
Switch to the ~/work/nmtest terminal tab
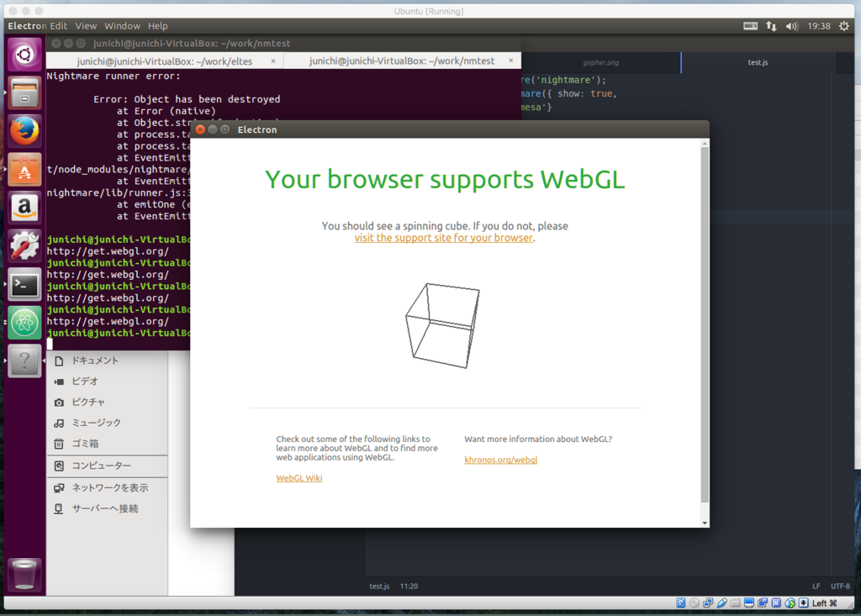click(402, 61)
